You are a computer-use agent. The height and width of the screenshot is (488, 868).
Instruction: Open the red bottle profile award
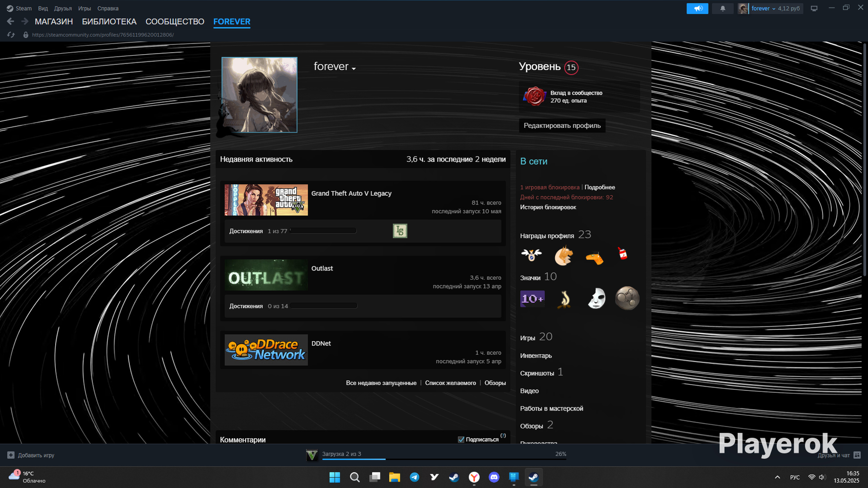[x=622, y=253]
